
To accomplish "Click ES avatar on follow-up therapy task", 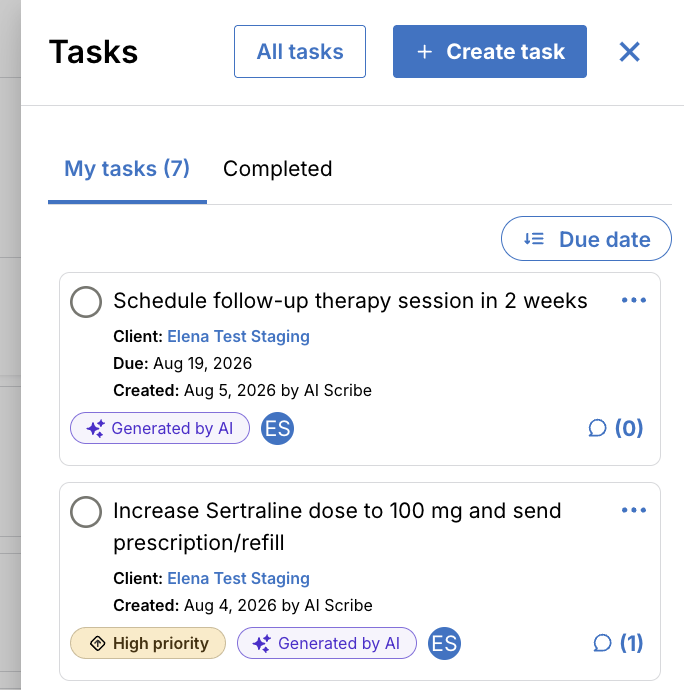I will click(x=277, y=428).
